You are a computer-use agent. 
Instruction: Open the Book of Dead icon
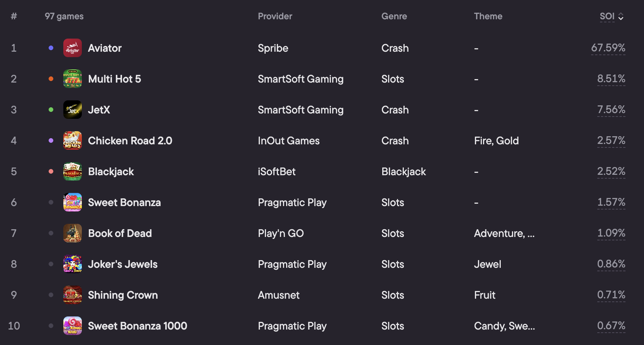[x=73, y=233]
